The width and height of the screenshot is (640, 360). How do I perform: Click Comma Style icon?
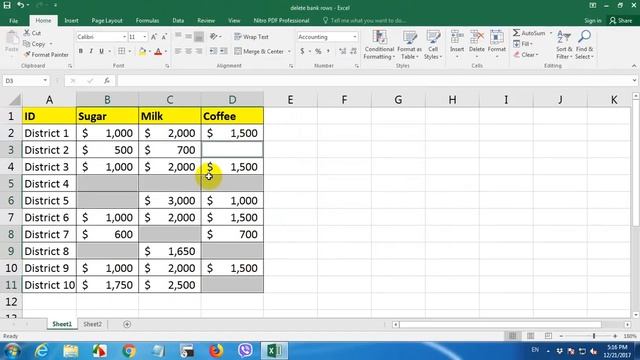[328, 51]
